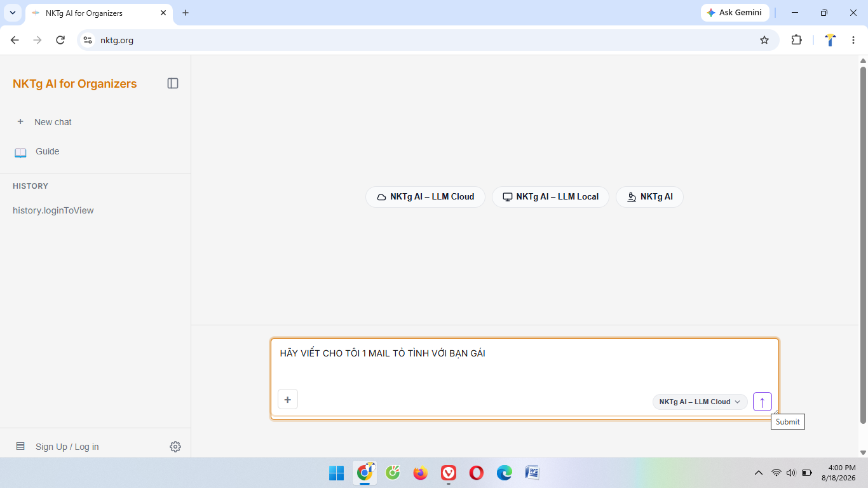Viewport: 868px width, 488px height.
Task: Click Sign Up / Log in link
Action: coord(67,447)
